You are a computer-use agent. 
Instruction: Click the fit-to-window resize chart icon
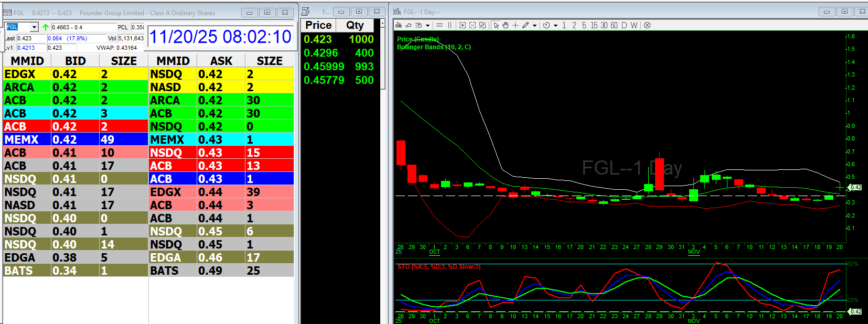pyautogui.click(x=483, y=25)
